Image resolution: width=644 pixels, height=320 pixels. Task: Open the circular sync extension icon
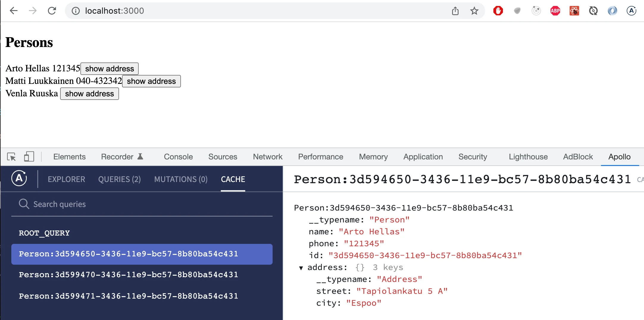(593, 11)
